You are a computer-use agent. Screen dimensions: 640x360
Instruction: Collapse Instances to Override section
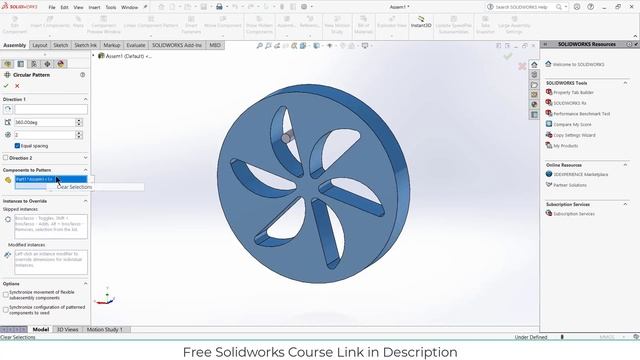click(85, 201)
